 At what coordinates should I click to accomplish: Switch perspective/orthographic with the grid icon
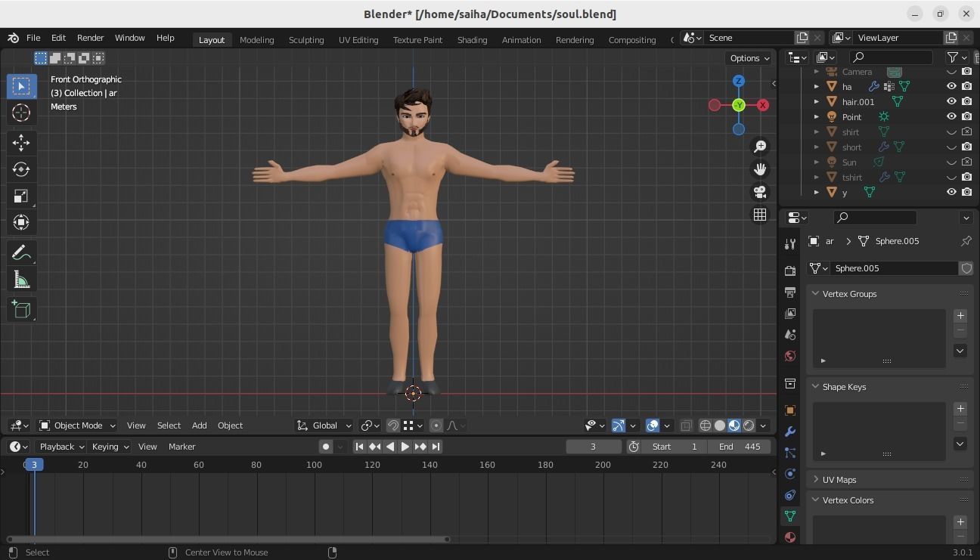[x=760, y=215]
